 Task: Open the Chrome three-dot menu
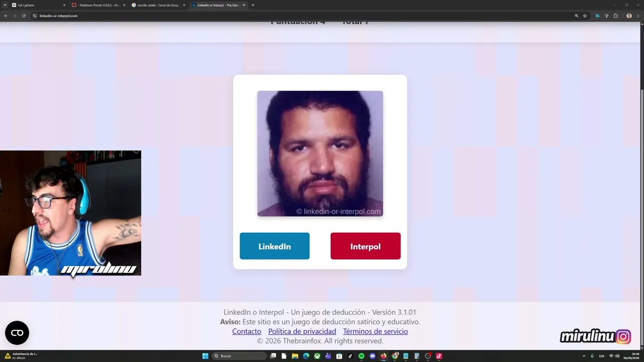[638, 16]
